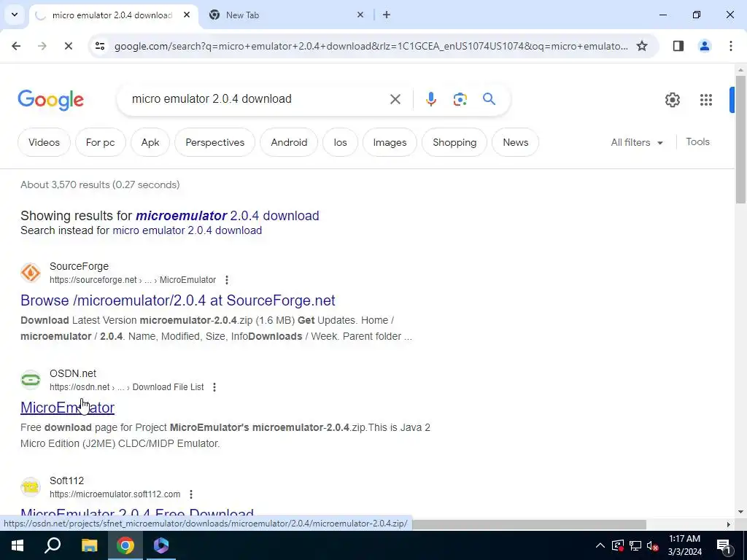Open Windows taskbar search
Screen dimensions: 747x560
[53, 545]
